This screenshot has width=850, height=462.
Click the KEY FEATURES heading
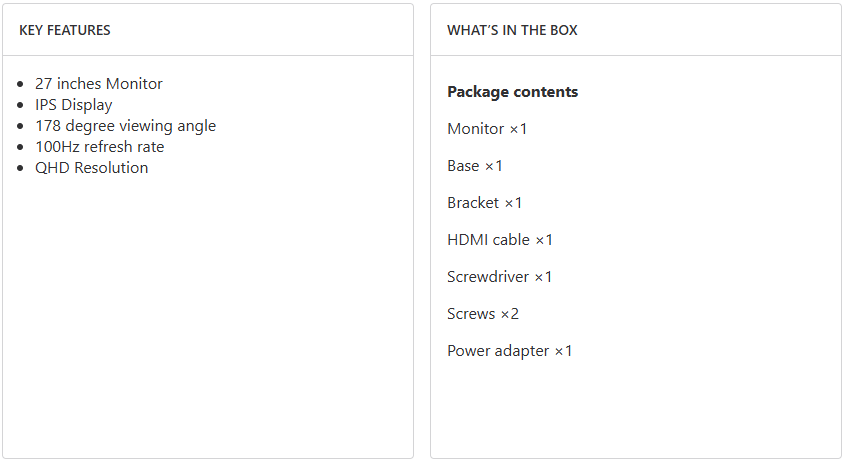[65, 30]
